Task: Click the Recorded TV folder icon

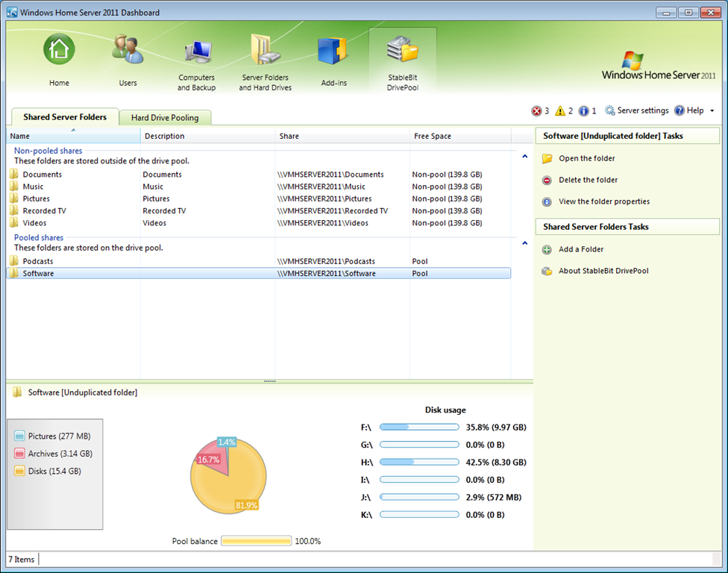Action: (x=14, y=210)
